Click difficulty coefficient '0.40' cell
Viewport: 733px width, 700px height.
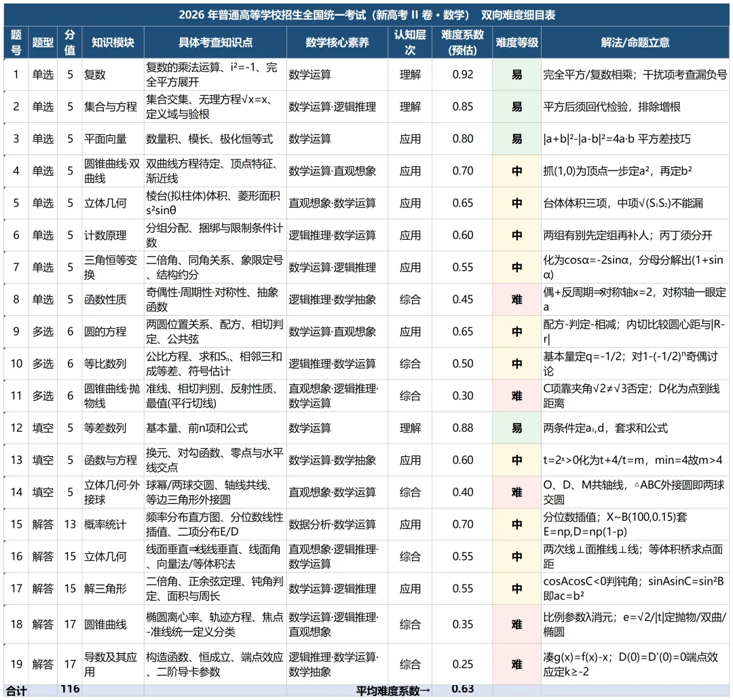(x=462, y=492)
